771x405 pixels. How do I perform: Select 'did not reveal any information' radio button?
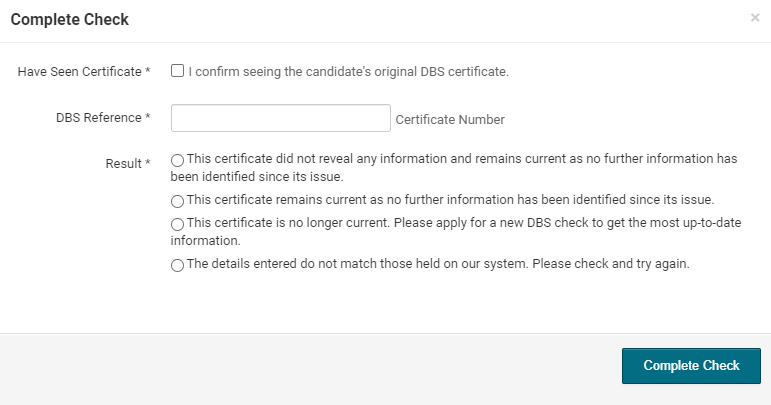coord(177,160)
